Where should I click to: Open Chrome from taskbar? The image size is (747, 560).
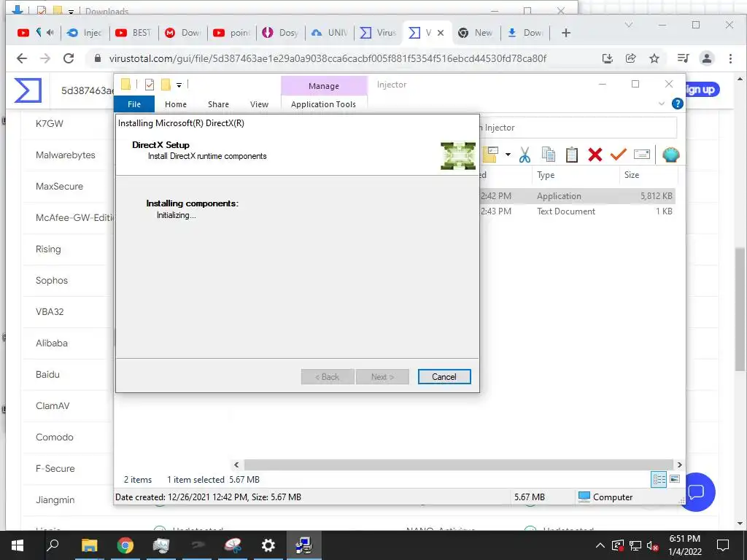[125, 545]
